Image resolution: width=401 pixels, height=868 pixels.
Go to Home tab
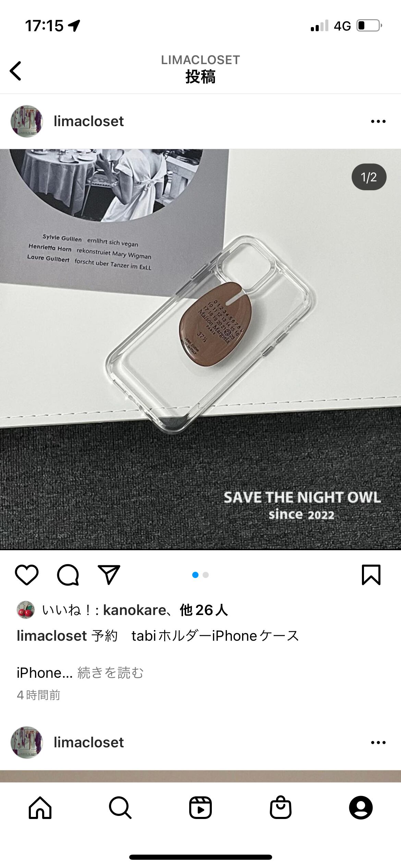40,808
